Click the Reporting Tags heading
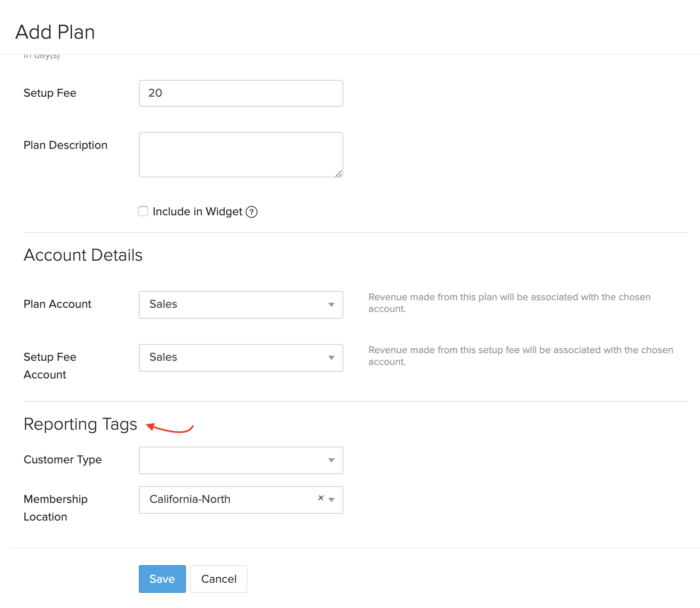700x608 pixels. [x=80, y=424]
